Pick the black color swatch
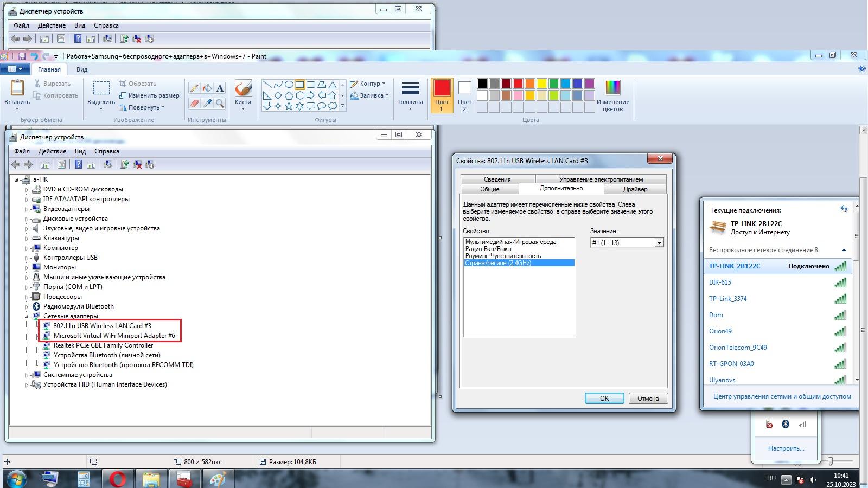The width and height of the screenshot is (868, 488). point(482,84)
